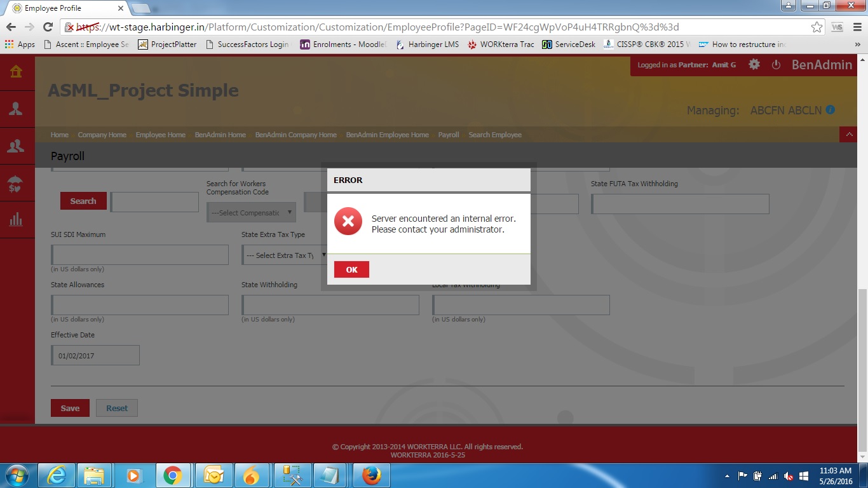Open the Select Extra Tax Type dropdown
Viewport: 868px width, 488px height.
[x=284, y=255]
